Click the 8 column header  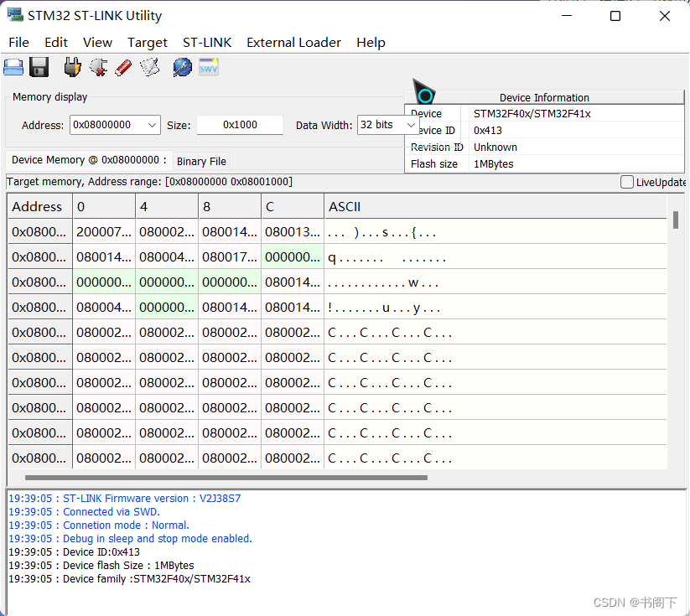click(230, 206)
